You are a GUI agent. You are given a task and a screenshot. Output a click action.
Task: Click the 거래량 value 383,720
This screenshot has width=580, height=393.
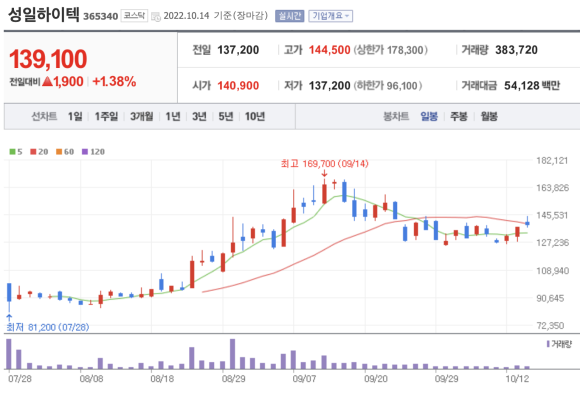pos(516,50)
